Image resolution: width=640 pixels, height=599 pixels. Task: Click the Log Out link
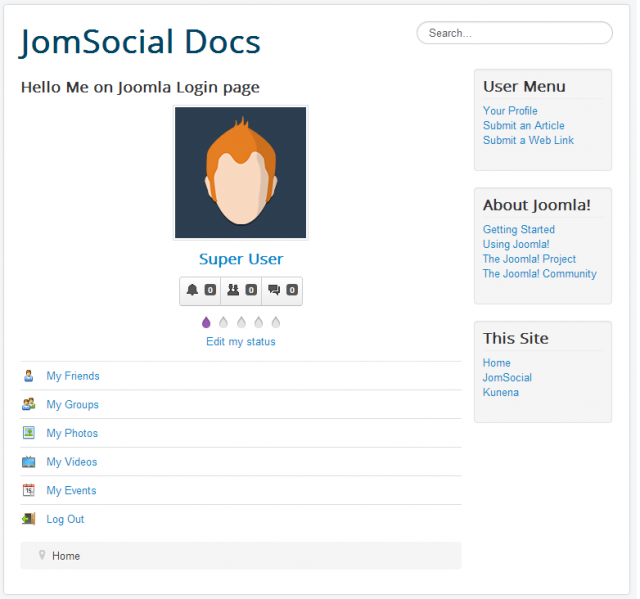tap(65, 519)
